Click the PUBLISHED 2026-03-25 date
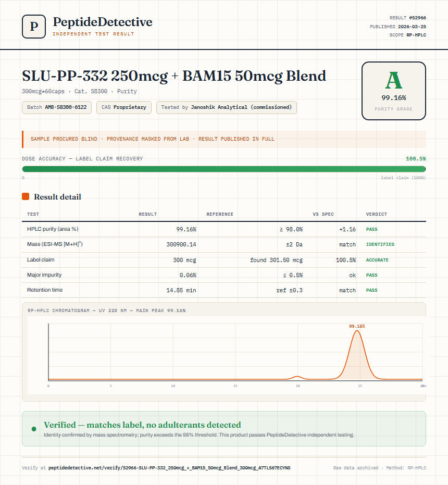Image resolution: width=448 pixels, height=485 pixels. click(398, 26)
